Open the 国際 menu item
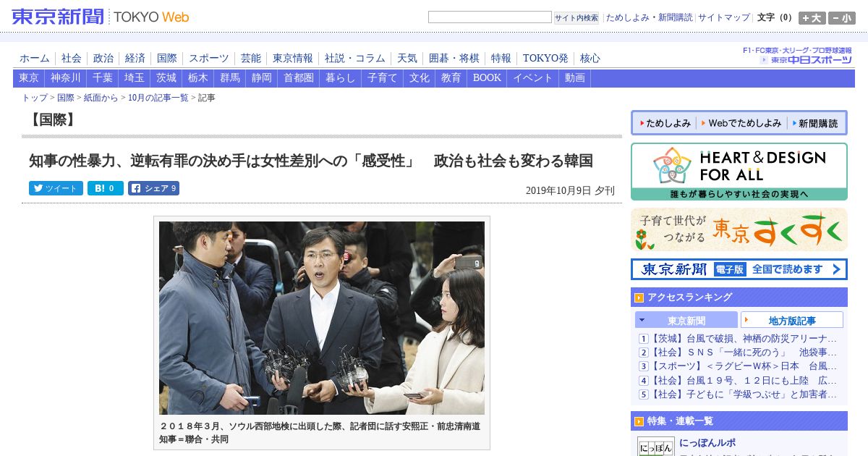Image resolution: width=868 pixels, height=456 pixels. 167,59
